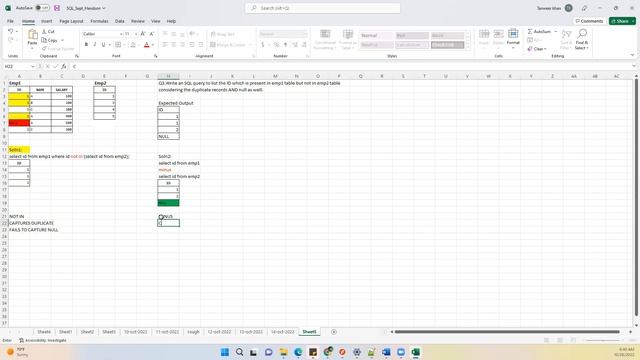The width and height of the screenshot is (640, 360).
Task: Open the Clear dropdown
Action: tap(537, 49)
